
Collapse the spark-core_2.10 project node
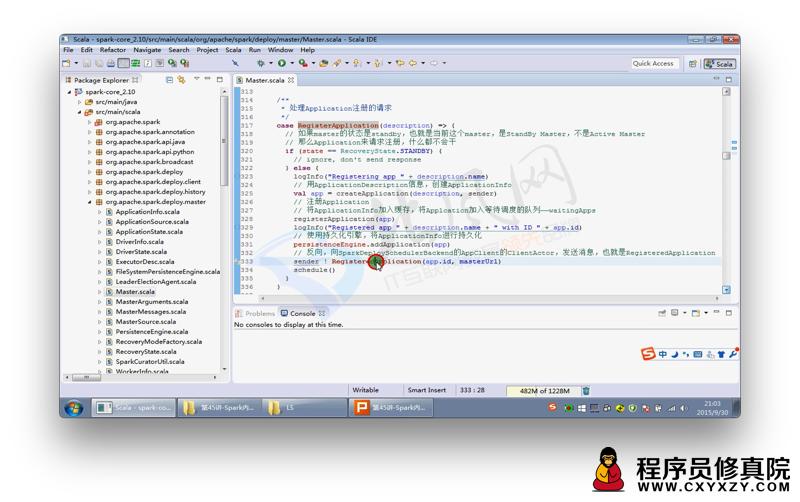point(69,92)
